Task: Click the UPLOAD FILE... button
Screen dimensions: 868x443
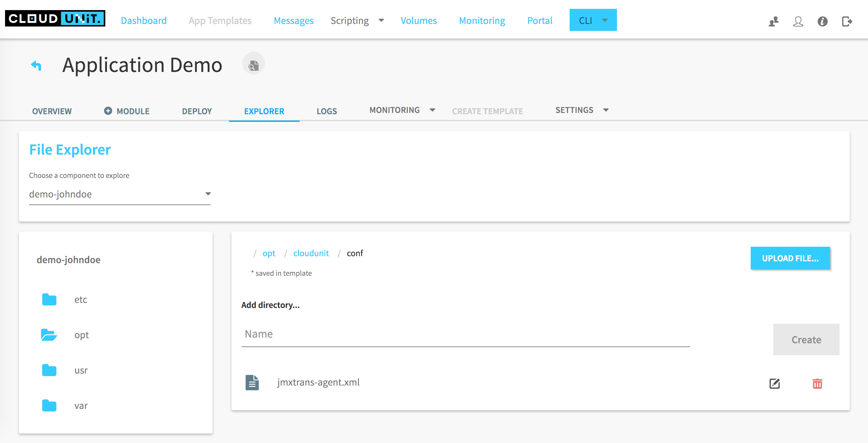Action: pos(790,258)
